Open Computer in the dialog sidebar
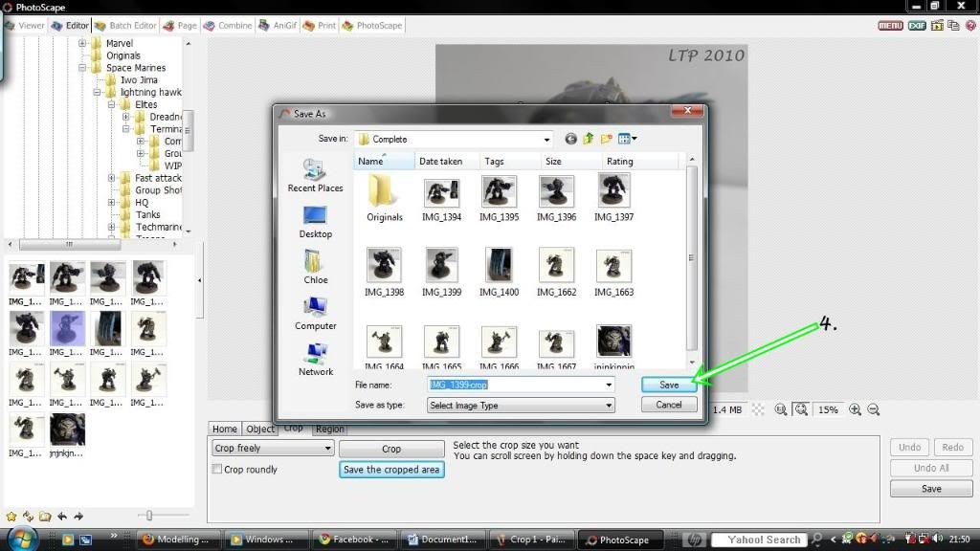Image resolution: width=980 pixels, height=551 pixels. pos(315,314)
